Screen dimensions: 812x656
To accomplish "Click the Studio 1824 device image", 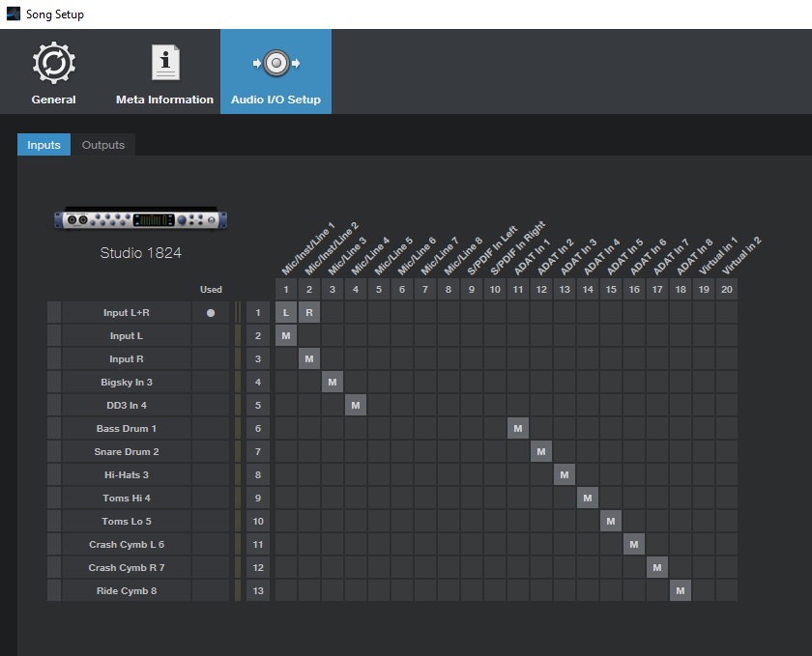I will tap(141, 220).
